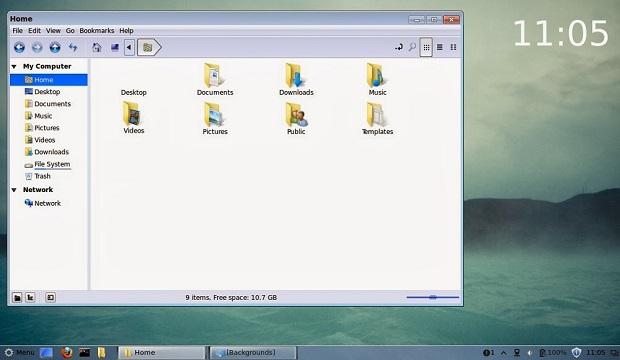The height and width of the screenshot is (360, 620).
Task: Click the notifications tray indicator
Action: tap(489, 352)
